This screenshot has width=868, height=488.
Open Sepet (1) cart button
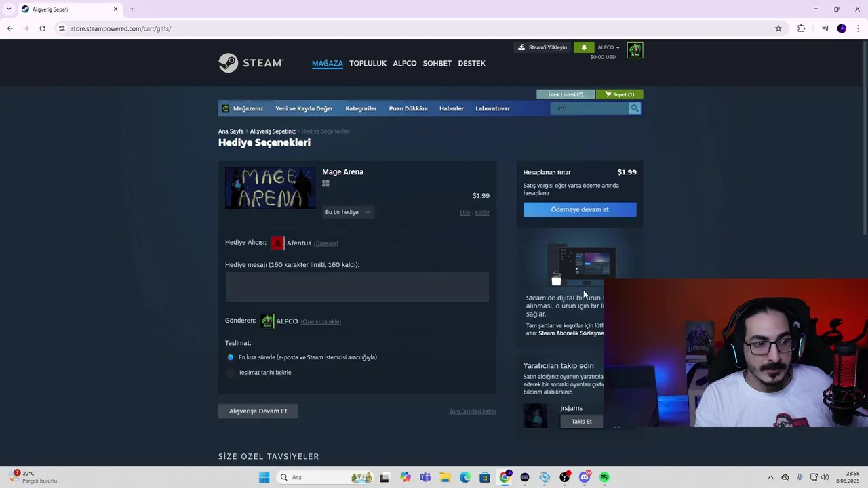coord(620,94)
